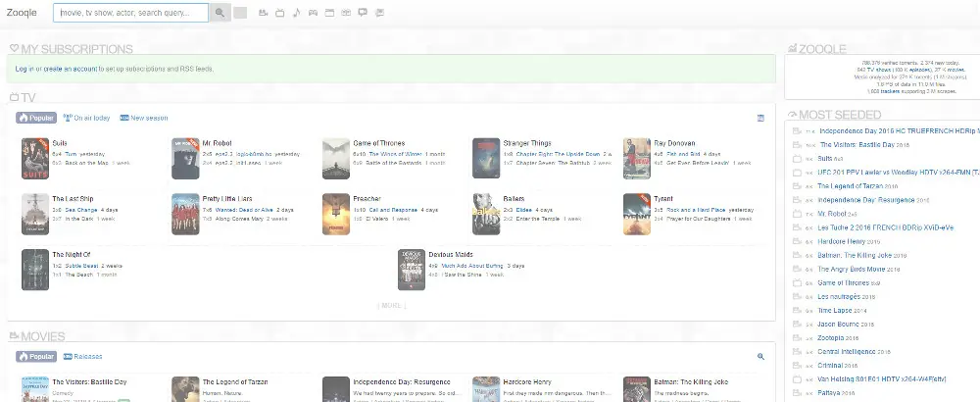980x402 pixels.
Task: Open Game of Thrones poster thumbnail
Action: [x=336, y=158]
